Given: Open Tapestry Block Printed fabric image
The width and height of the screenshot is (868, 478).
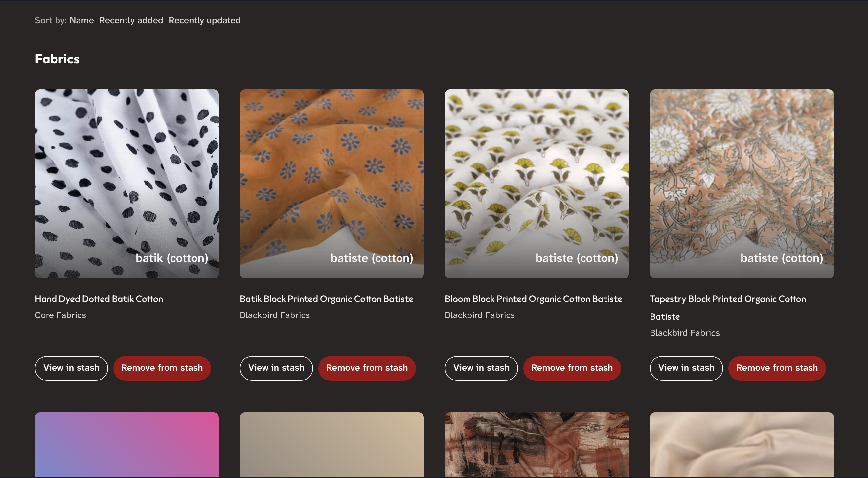Looking at the screenshot, I should 741,184.
